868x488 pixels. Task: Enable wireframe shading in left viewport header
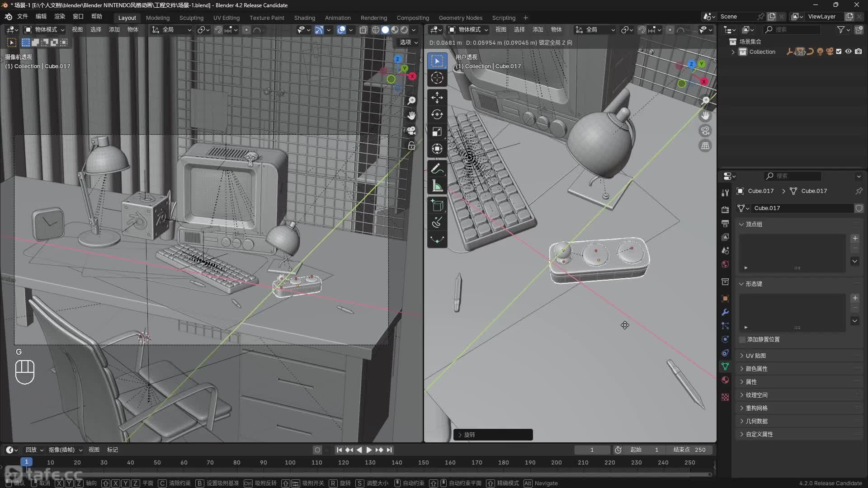[375, 30]
